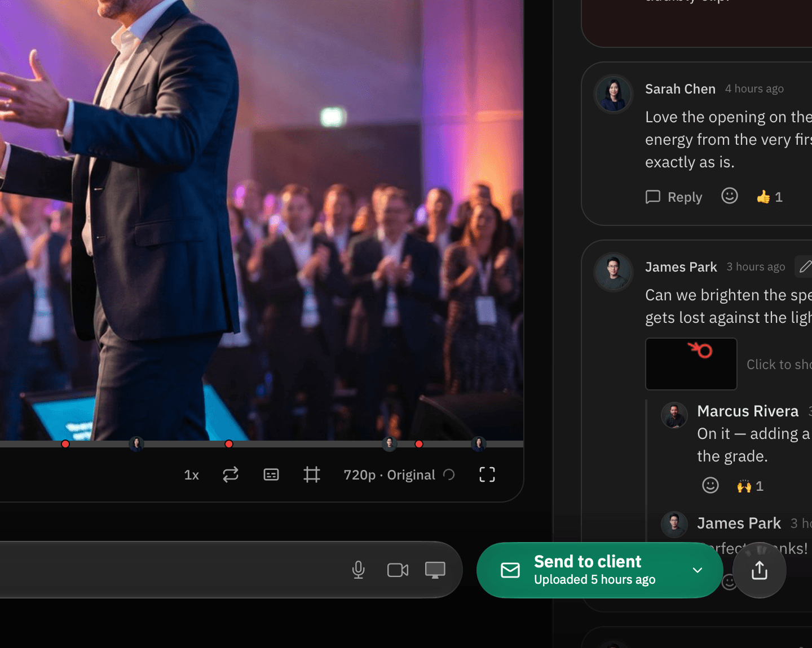Click the "4 hours ago" timestamp
812x648 pixels.
coord(754,89)
